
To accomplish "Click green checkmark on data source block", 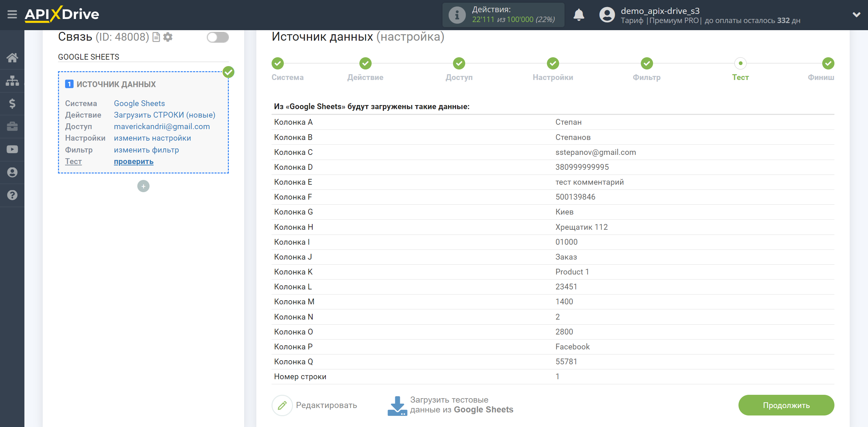I will (229, 72).
